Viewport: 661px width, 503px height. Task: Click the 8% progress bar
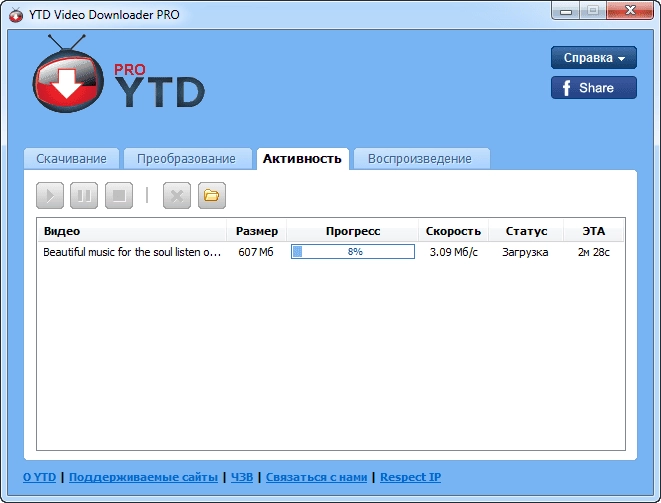coord(353,252)
